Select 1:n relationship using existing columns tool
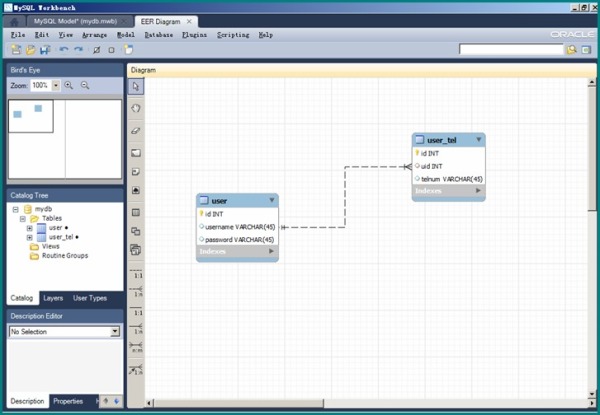 pyautogui.click(x=136, y=369)
